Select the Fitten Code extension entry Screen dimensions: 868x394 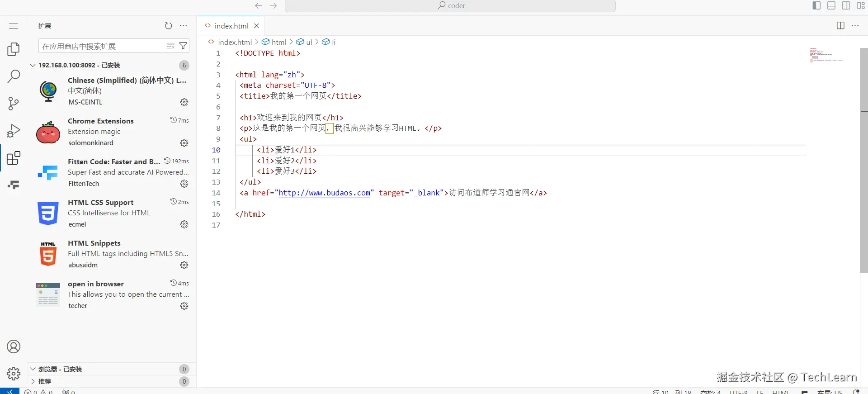[x=112, y=172]
